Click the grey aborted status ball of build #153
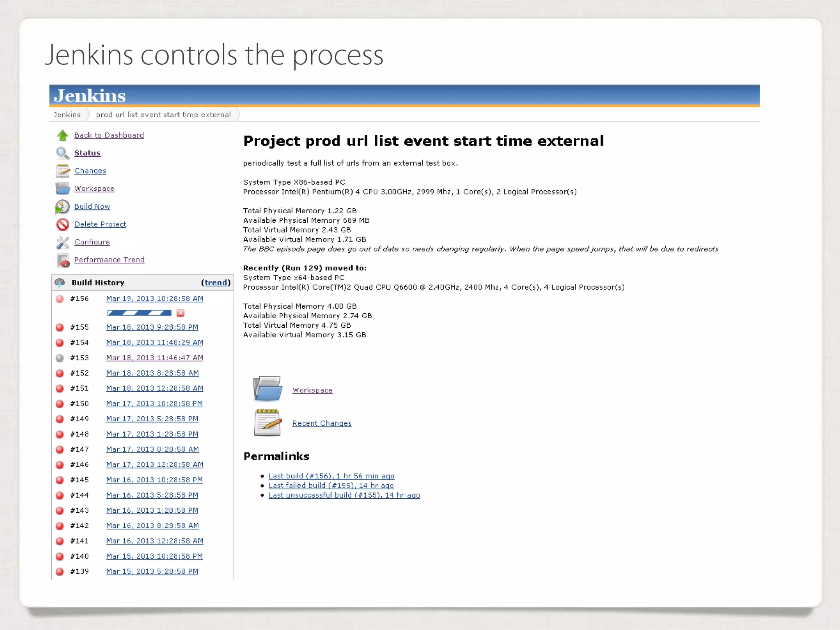 coord(60,358)
